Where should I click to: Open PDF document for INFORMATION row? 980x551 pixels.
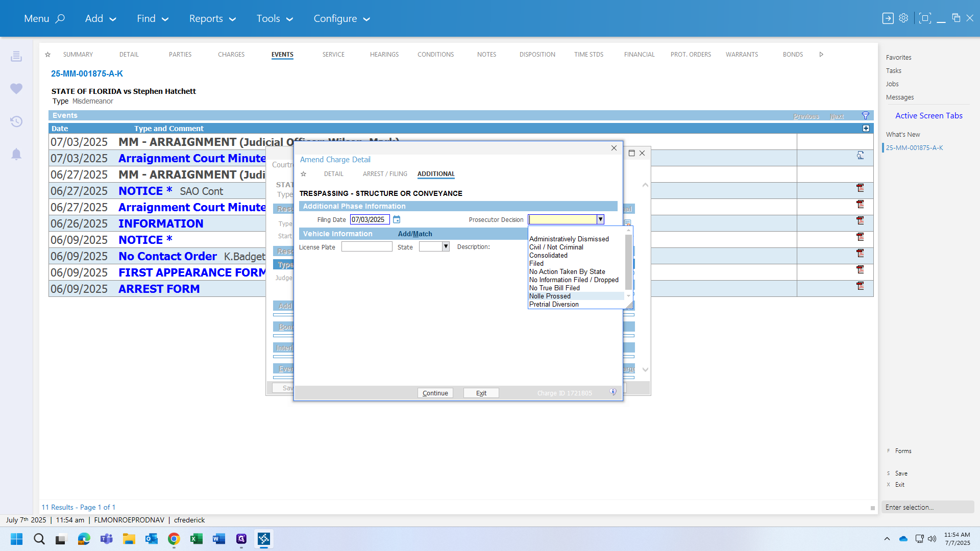[x=860, y=221]
